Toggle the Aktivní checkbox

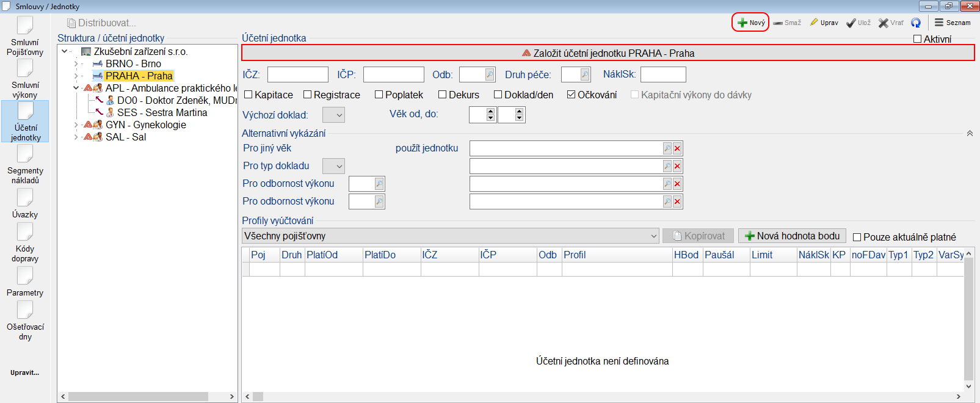[x=917, y=39]
